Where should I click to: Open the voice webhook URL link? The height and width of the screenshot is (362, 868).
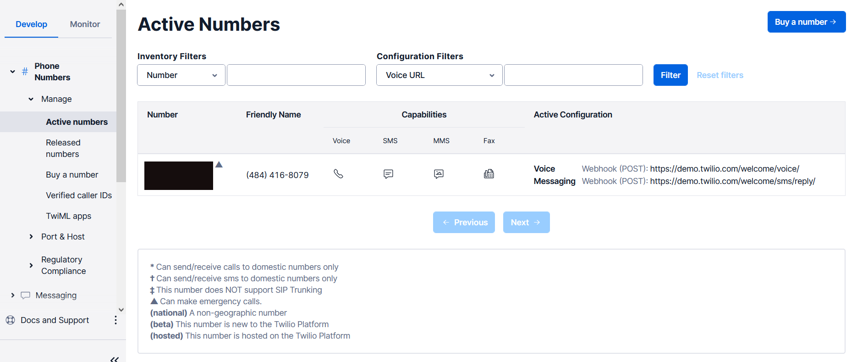coord(724,169)
